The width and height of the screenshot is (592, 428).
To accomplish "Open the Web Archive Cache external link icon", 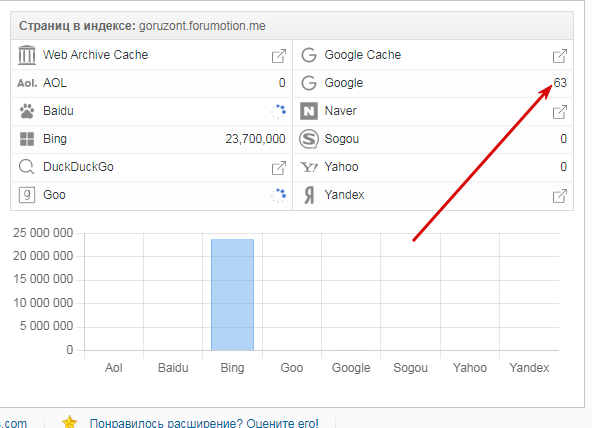I will (x=279, y=56).
